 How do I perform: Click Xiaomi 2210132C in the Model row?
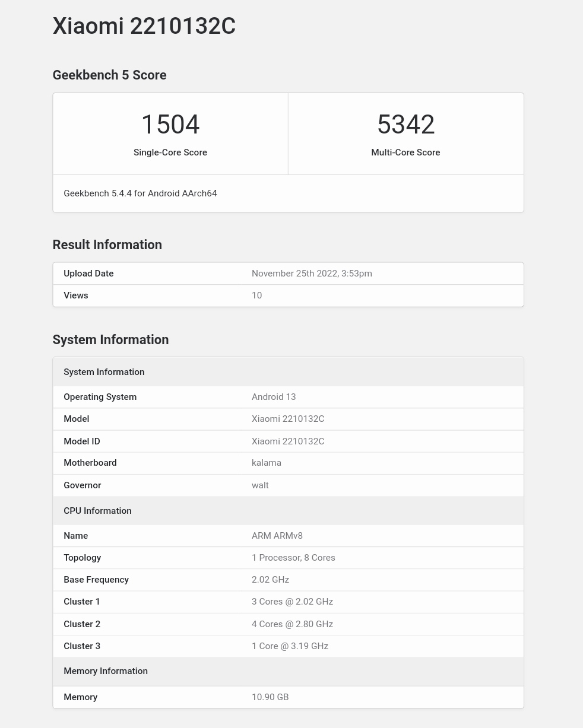[x=288, y=419]
